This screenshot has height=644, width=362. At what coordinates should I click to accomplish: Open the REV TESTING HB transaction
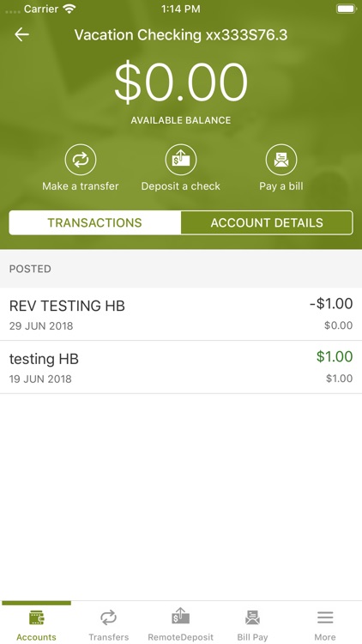(181, 314)
